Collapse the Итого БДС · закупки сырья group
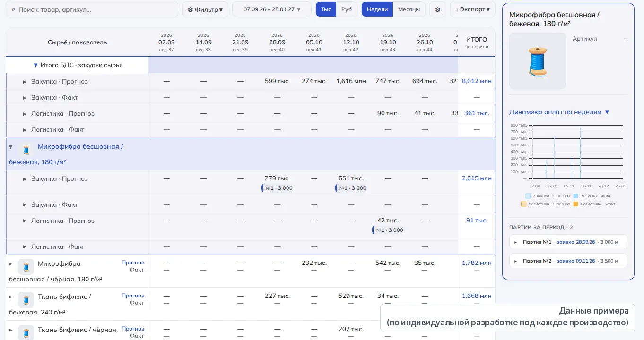 [35, 65]
